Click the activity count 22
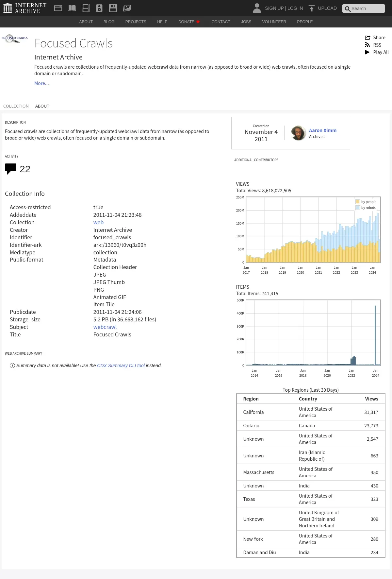 click(25, 169)
